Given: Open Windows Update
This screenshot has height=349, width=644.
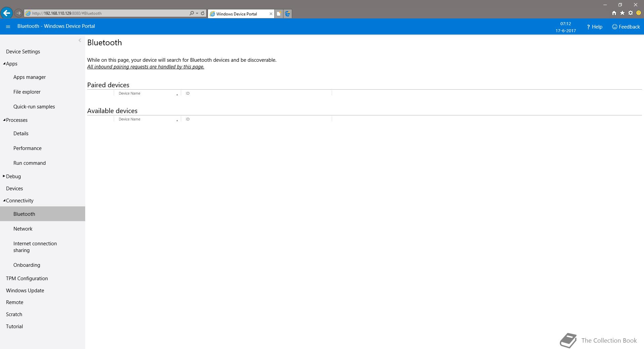Looking at the screenshot, I should point(25,291).
